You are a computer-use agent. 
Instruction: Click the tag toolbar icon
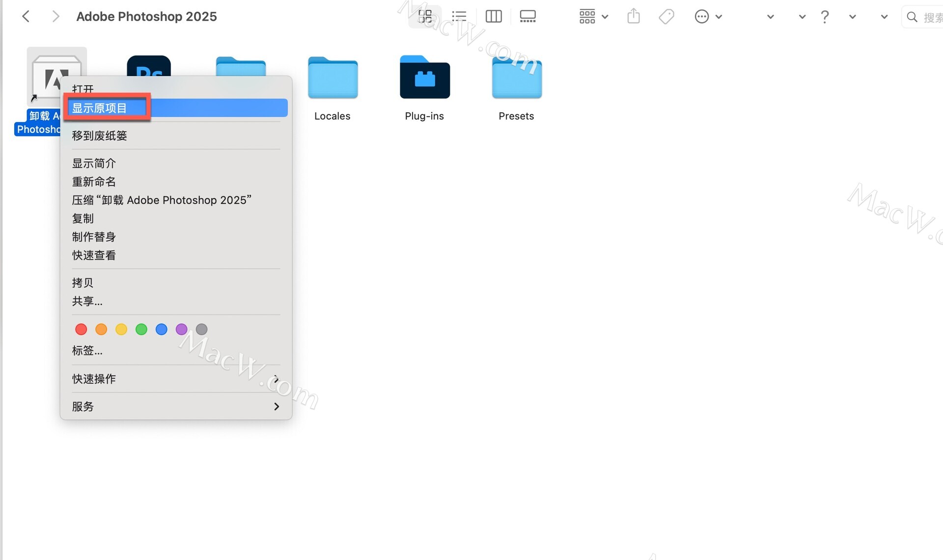(x=666, y=17)
